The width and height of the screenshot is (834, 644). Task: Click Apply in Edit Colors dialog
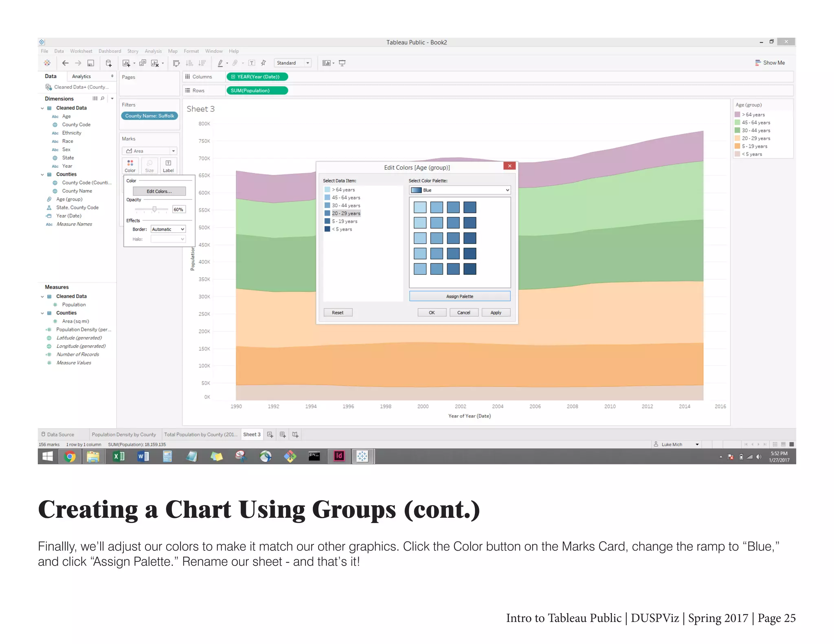click(x=496, y=313)
